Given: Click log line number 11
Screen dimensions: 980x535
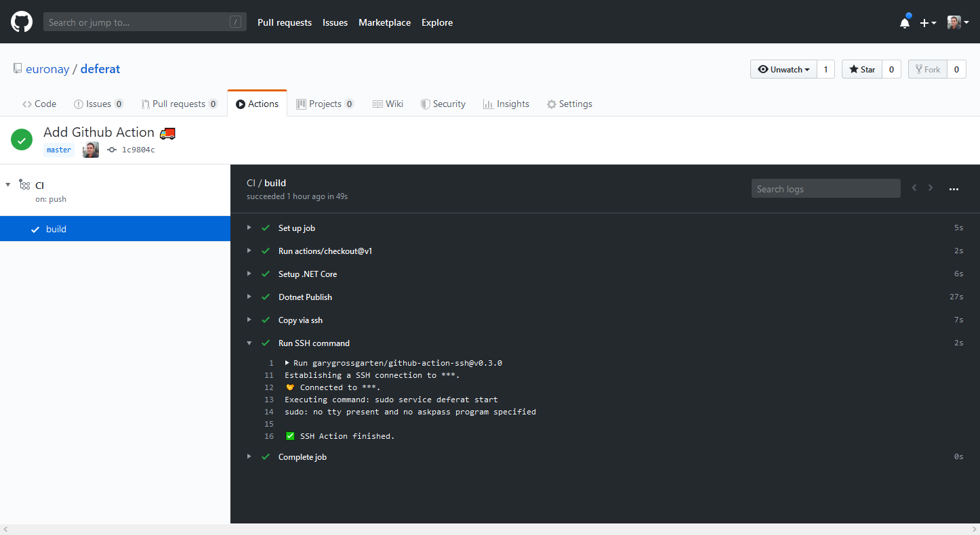Looking at the screenshot, I should pyautogui.click(x=269, y=375).
